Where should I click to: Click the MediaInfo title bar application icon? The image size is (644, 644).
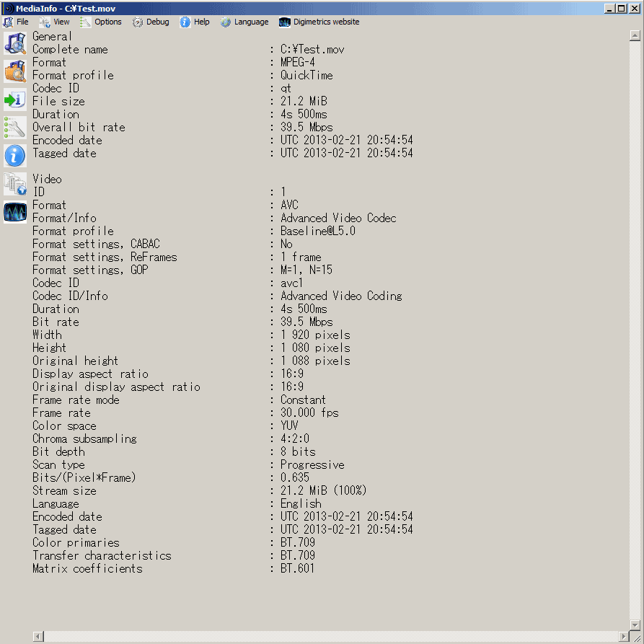tap(8, 8)
